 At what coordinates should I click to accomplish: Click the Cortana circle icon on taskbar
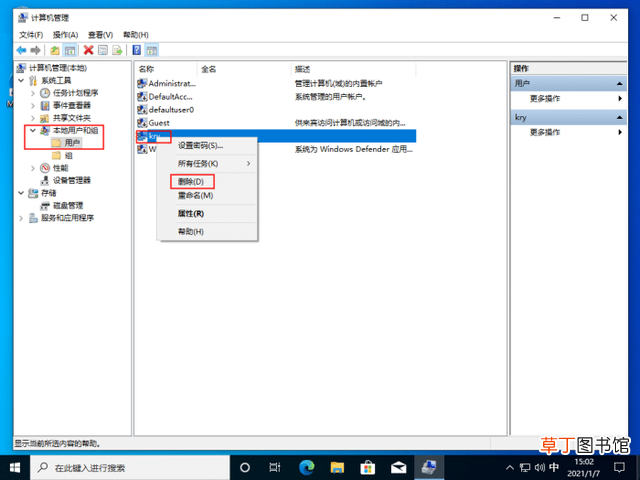[x=245, y=467]
